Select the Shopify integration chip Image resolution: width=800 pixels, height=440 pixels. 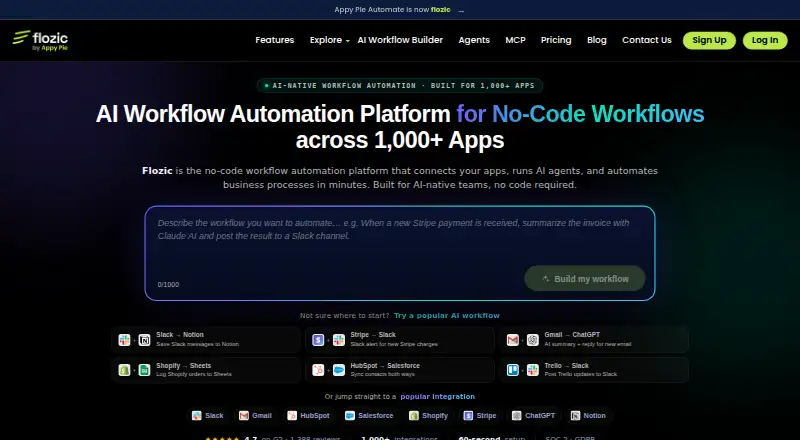pos(428,415)
